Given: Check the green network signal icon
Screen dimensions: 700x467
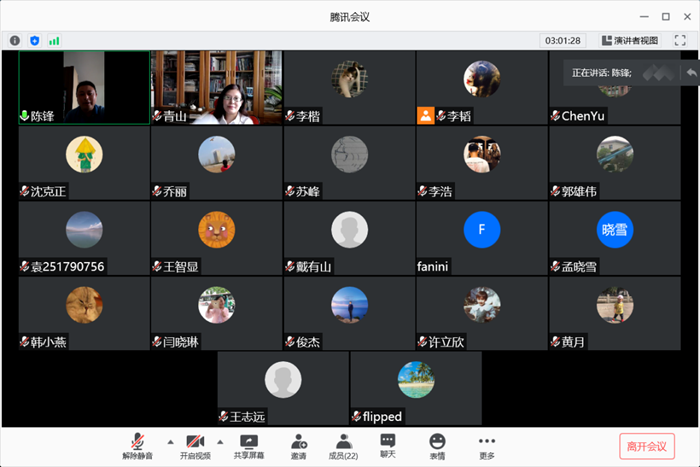Looking at the screenshot, I should click(x=54, y=40).
